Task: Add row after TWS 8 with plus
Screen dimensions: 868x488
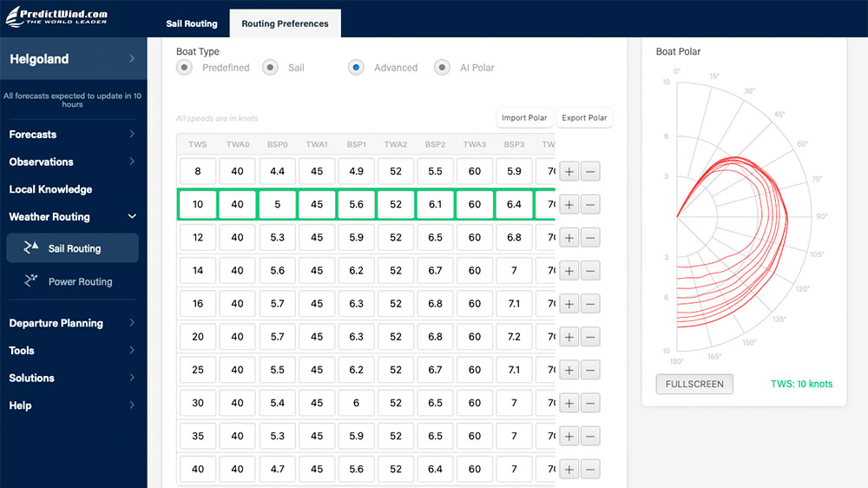Action: [x=569, y=171]
